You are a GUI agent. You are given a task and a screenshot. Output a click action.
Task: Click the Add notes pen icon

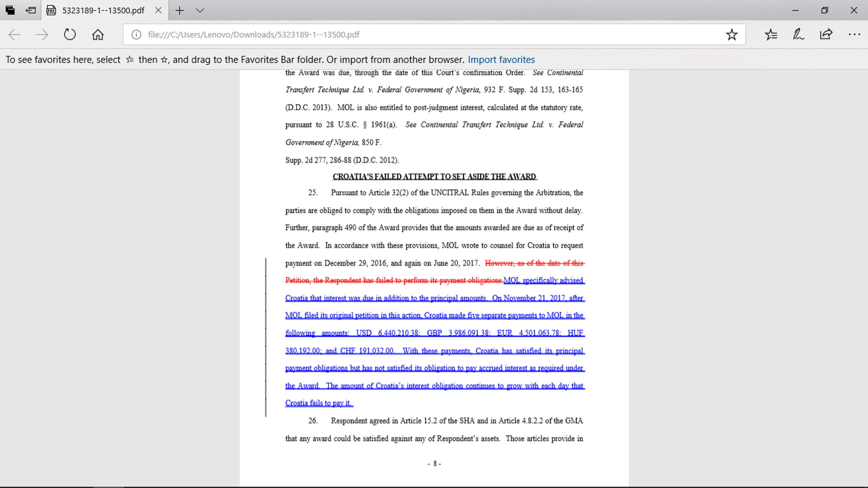click(798, 35)
